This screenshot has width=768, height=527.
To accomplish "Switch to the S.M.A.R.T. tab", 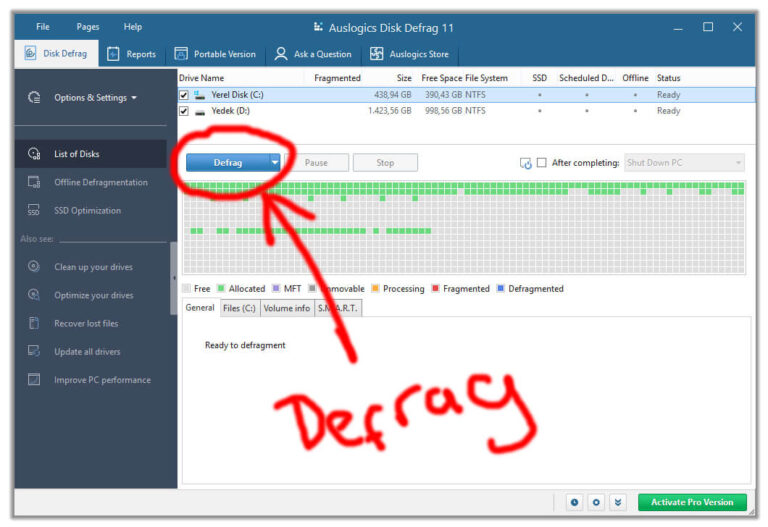I will 337,308.
